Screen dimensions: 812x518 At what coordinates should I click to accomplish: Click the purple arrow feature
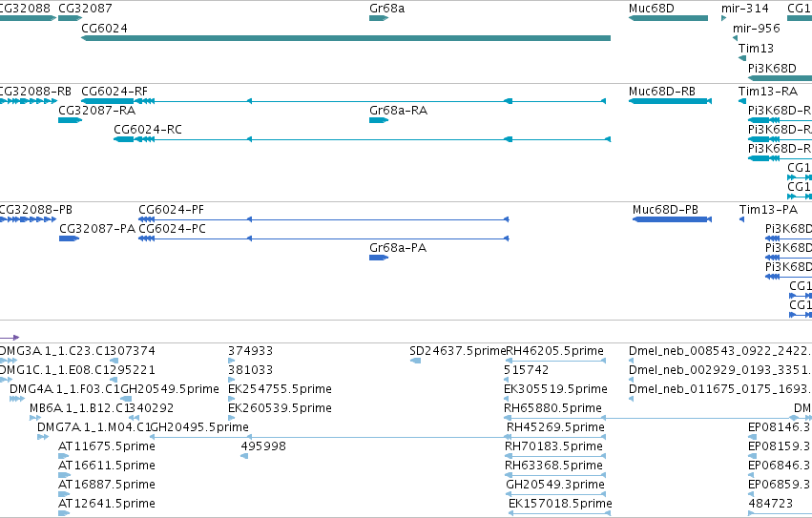point(10,338)
